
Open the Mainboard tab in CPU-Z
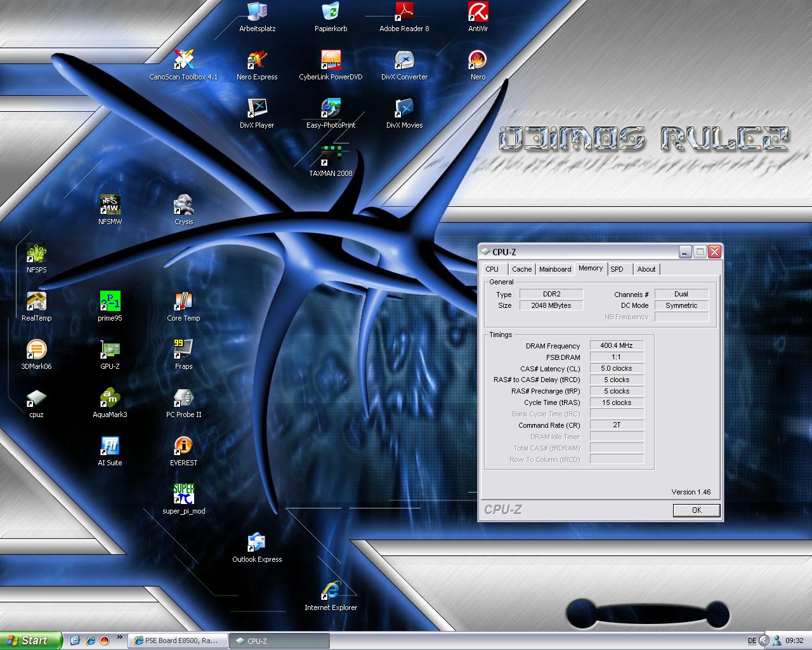(555, 269)
